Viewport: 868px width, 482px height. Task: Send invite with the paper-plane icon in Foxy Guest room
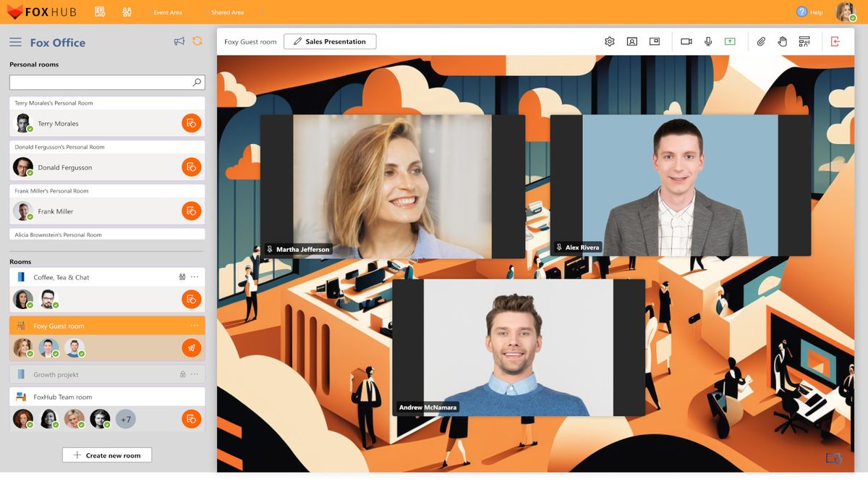coord(192,347)
